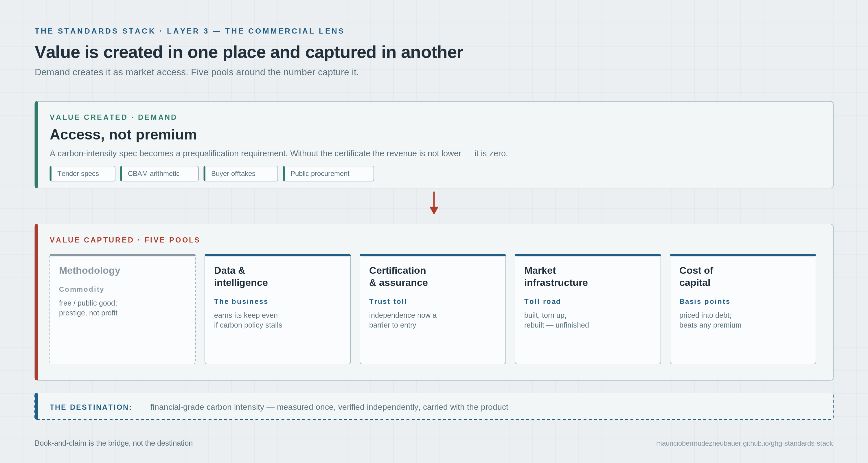Click the 'Demand creates it as market access' subtitle
Screen dimensions: 868x463
196,72
